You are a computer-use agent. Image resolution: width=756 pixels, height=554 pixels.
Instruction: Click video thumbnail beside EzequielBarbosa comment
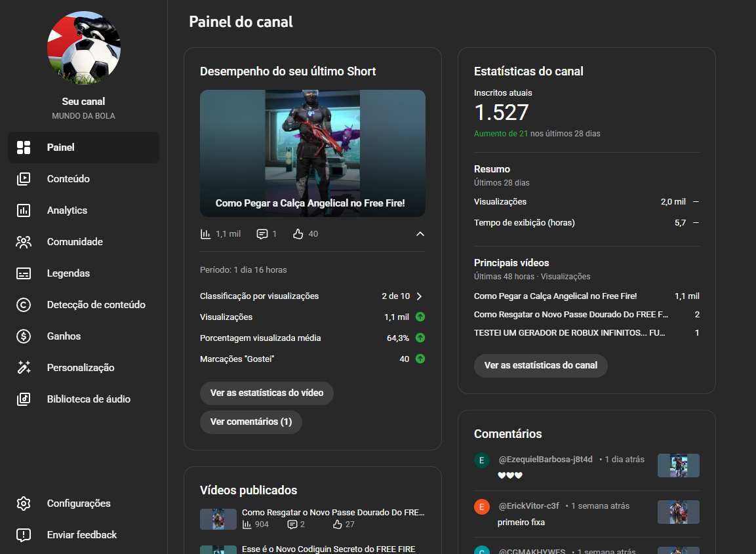click(x=679, y=465)
